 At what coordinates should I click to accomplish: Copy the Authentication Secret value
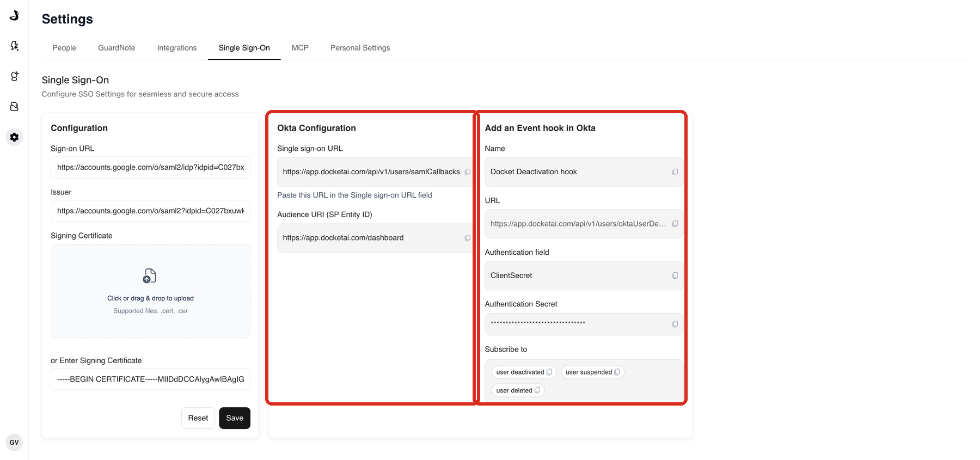click(675, 324)
